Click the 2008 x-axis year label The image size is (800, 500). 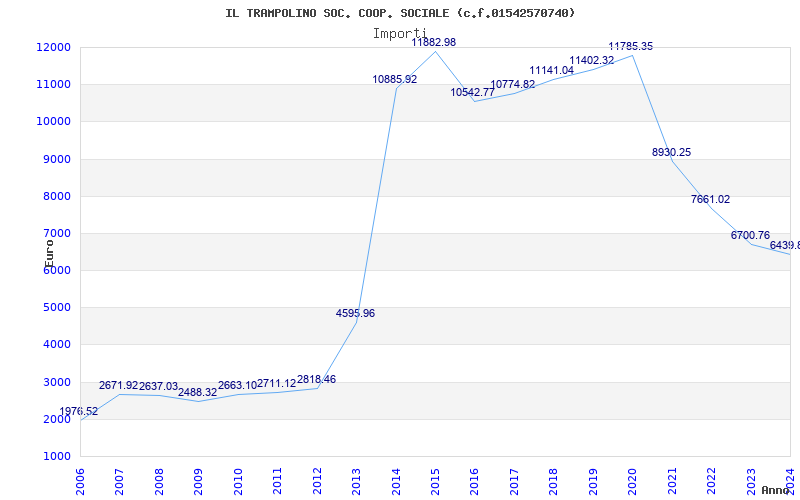click(x=159, y=481)
